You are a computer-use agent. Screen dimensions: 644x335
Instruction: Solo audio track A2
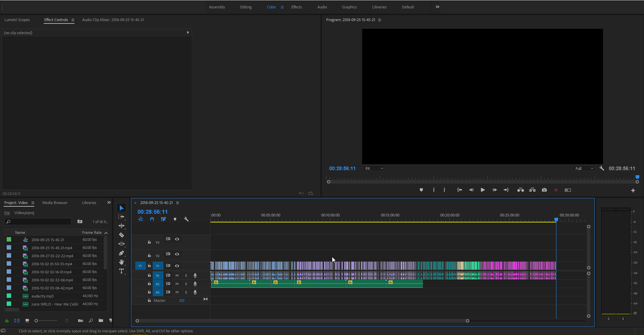click(x=186, y=284)
